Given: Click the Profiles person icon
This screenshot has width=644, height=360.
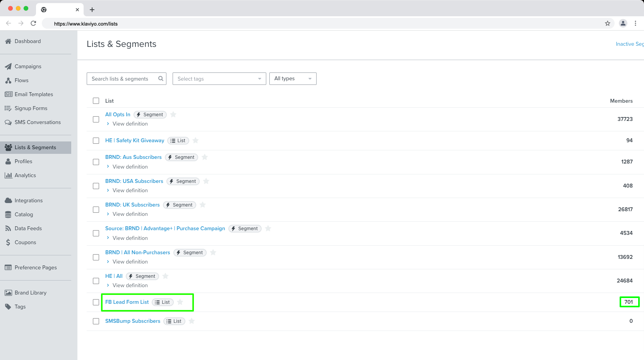Looking at the screenshot, I should tap(8, 162).
